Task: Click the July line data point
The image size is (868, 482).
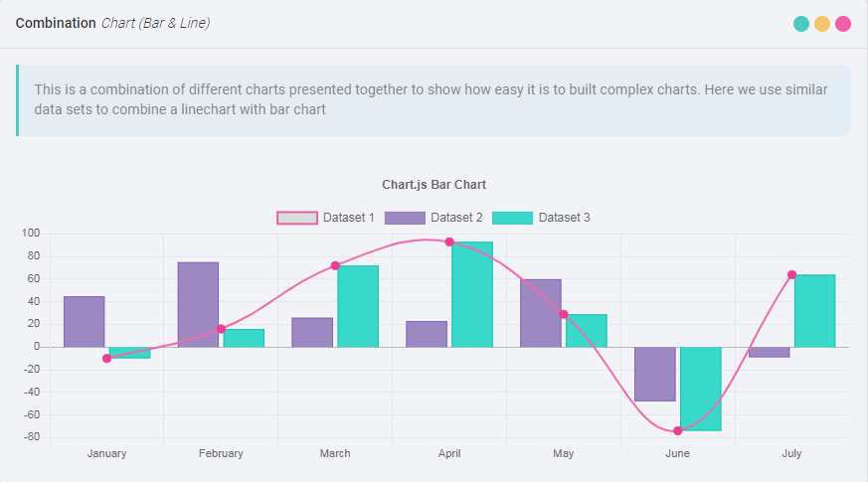Action: 792,274
